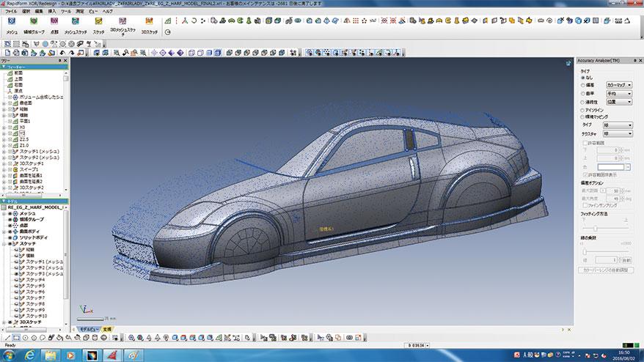Open the カラーマップ dropdown
Viewport: 644px width, 362px height.
[618, 86]
